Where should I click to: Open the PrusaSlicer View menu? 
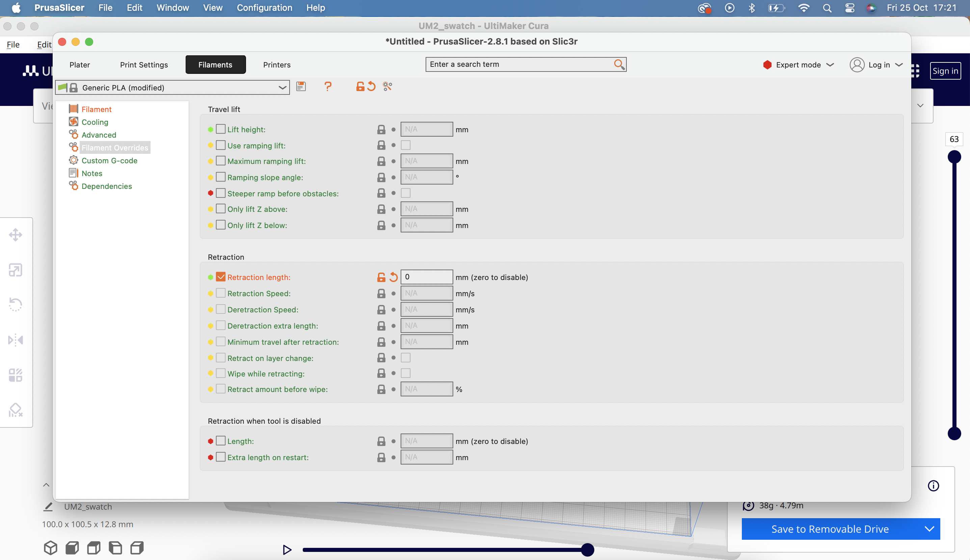(213, 8)
